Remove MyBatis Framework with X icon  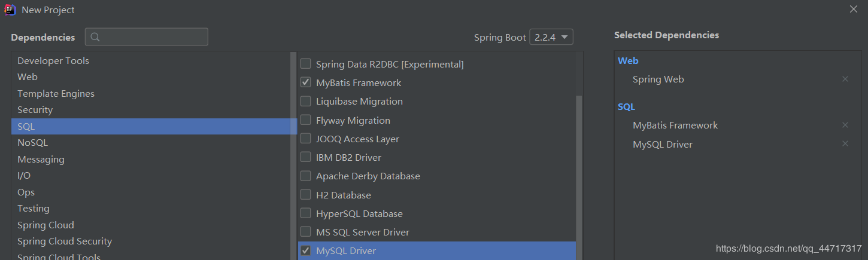tap(845, 125)
